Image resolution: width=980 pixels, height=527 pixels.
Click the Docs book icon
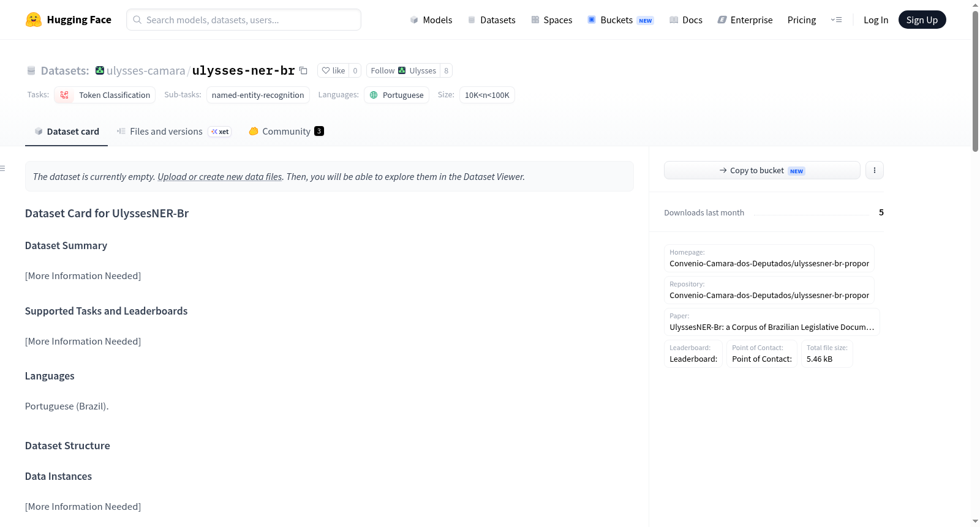pyautogui.click(x=674, y=20)
